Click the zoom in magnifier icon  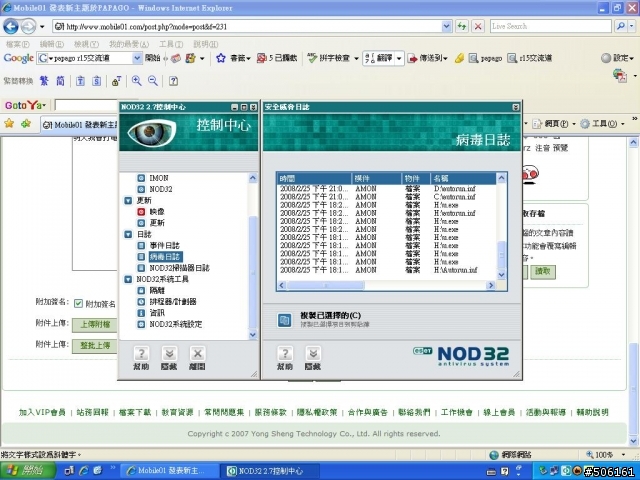[136, 81]
